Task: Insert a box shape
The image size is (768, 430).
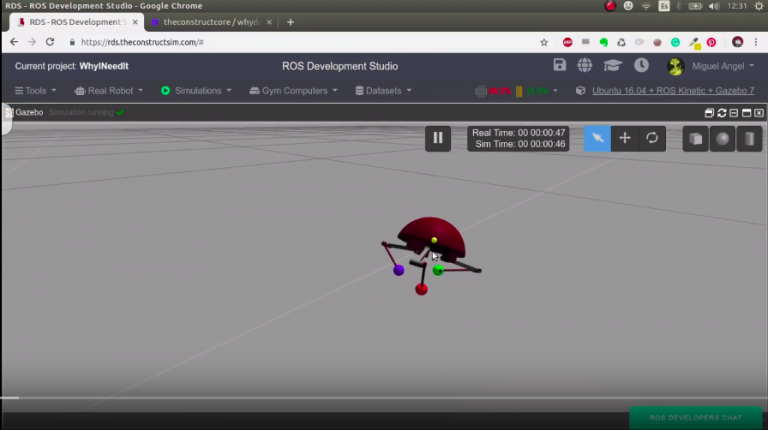Action: click(696, 139)
